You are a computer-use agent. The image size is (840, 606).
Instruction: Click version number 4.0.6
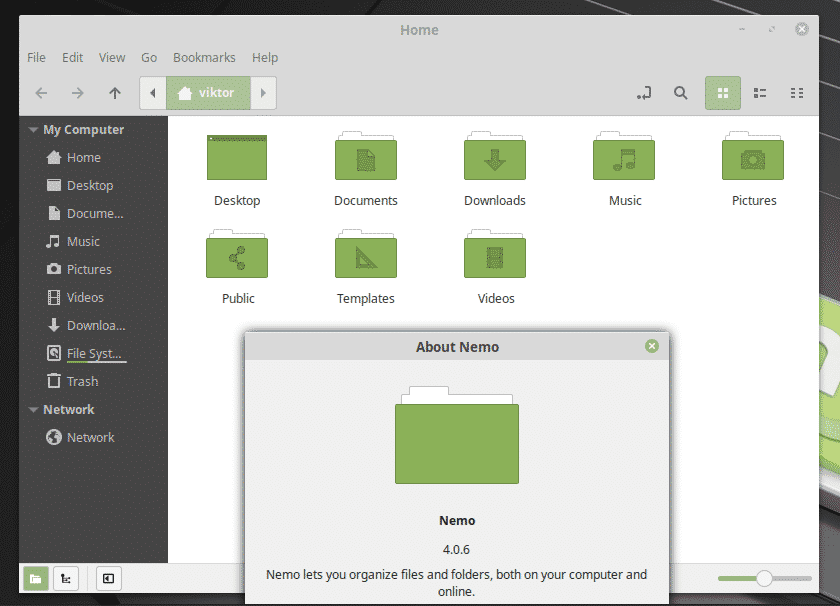pos(456,550)
